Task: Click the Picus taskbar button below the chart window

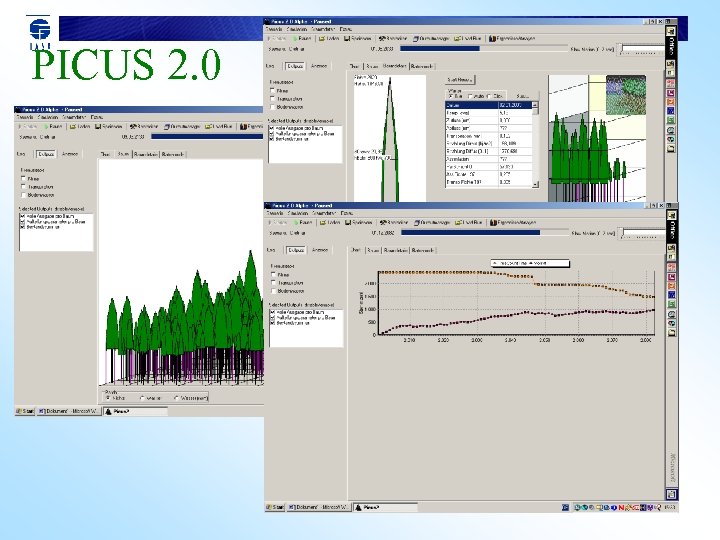Action: tap(385, 507)
